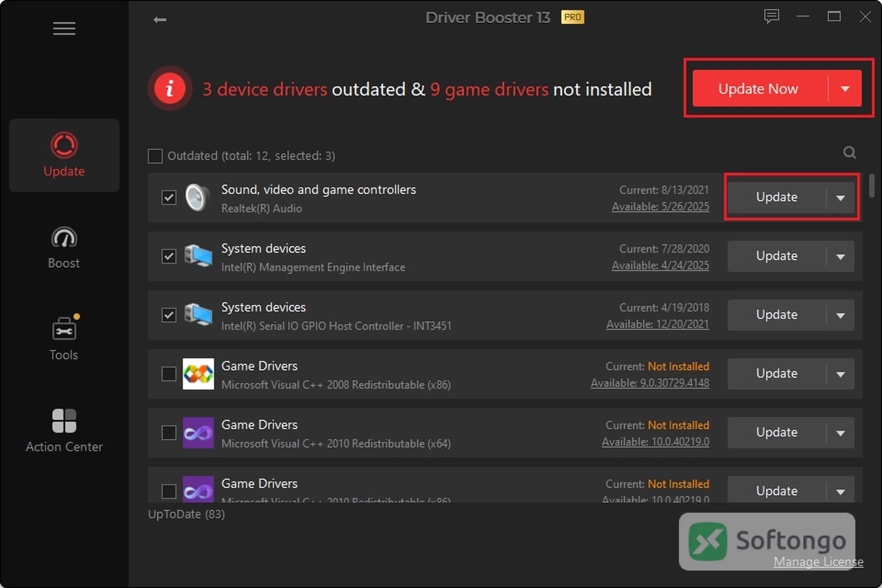Click the search magnifier icon
The image size is (882, 588).
click(x=849, y=153)
